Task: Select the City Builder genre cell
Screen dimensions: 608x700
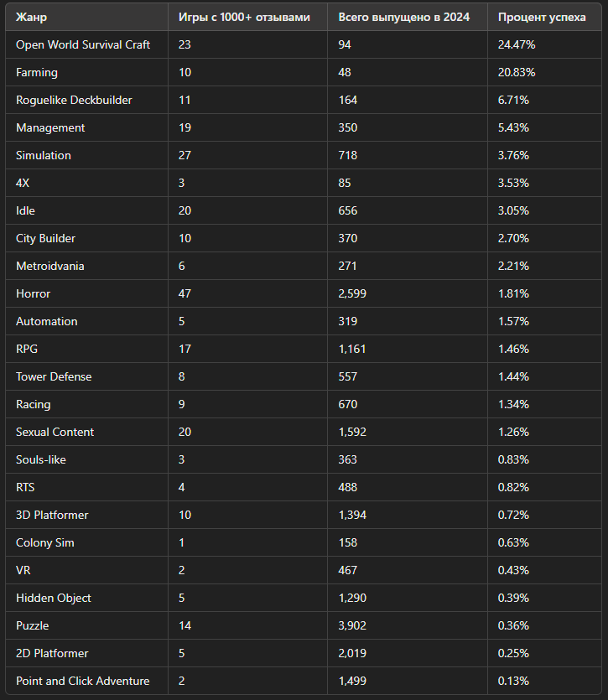Action: [45, 238]
